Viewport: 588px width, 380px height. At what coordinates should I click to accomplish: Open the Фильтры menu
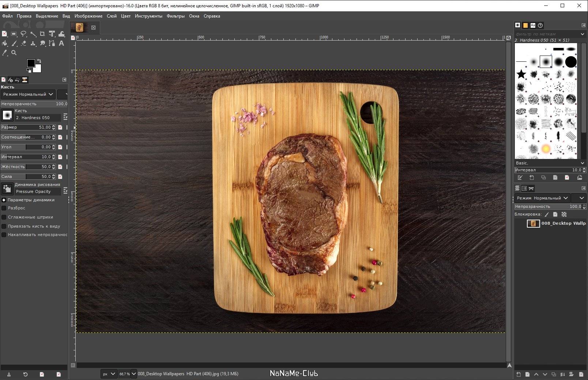(176, 16)
